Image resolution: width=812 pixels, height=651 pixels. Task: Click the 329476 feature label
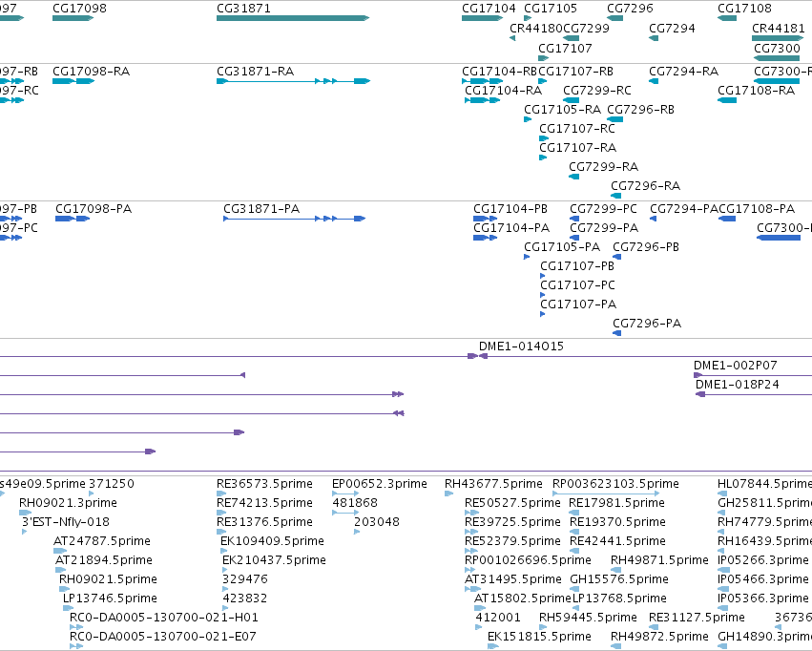click(x=245, y=579)
